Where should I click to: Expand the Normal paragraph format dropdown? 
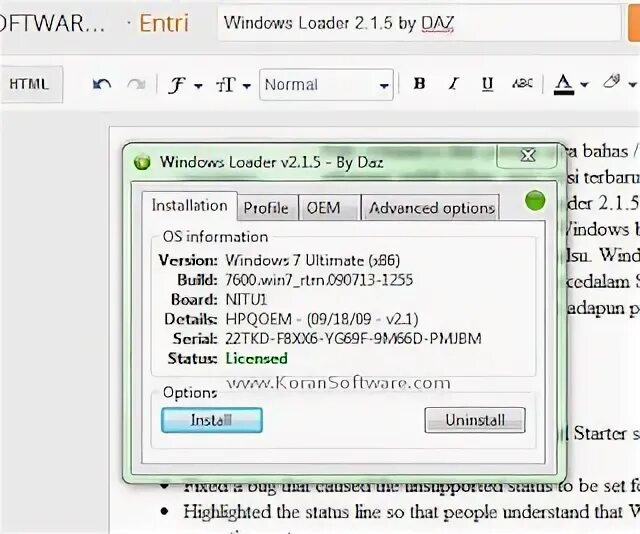pos(326,85)
